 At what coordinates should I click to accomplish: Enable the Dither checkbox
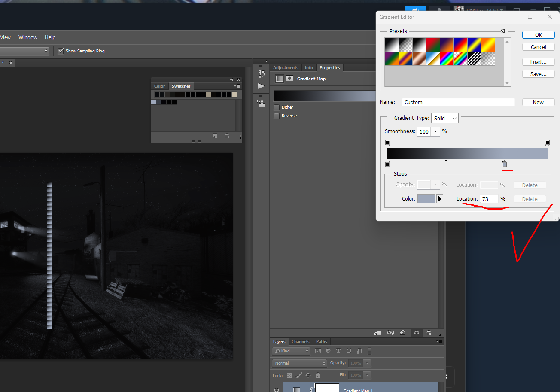click(277, 107)
